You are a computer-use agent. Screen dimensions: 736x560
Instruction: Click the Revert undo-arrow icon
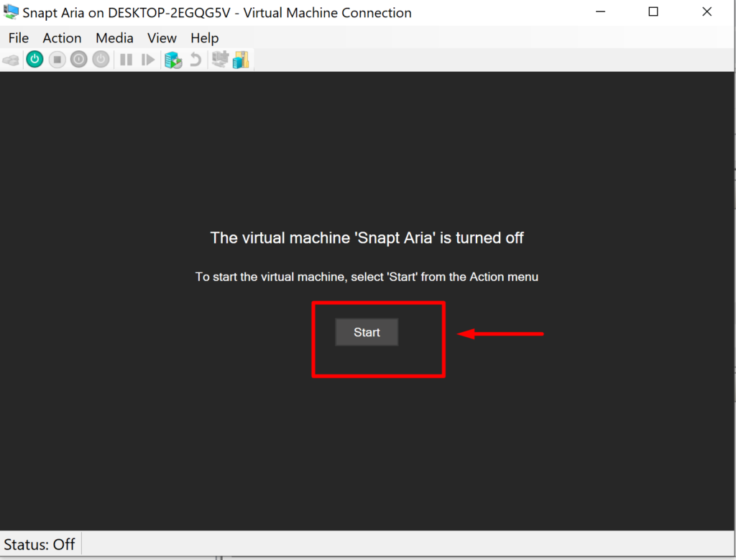[x=195, y=60]
